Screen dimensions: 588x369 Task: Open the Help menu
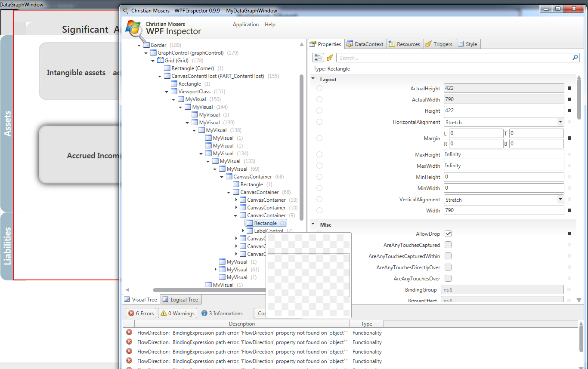click(x=270, y=25)
